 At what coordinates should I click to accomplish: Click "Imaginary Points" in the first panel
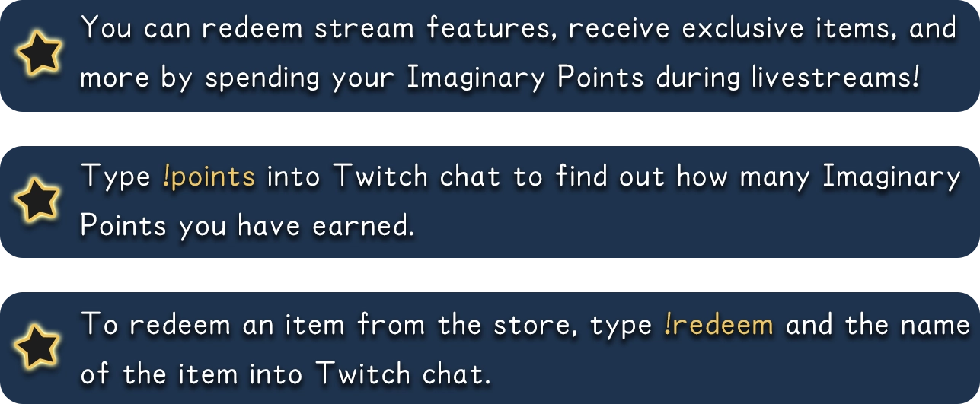point(525,78)
